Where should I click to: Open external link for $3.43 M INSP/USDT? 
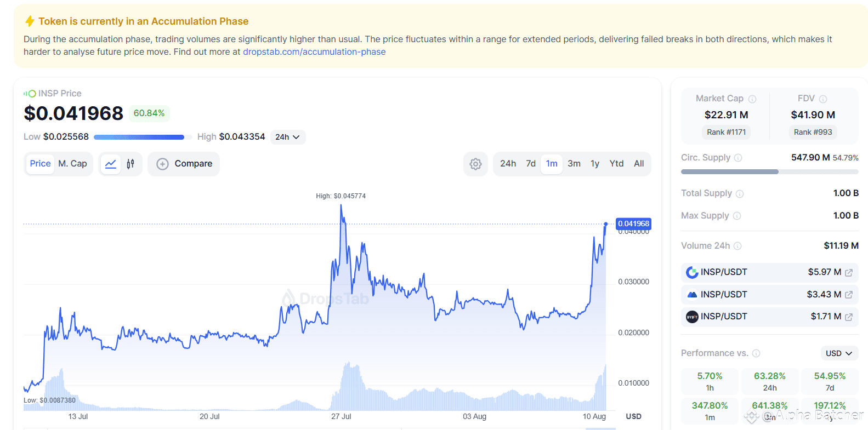point(849,295)
